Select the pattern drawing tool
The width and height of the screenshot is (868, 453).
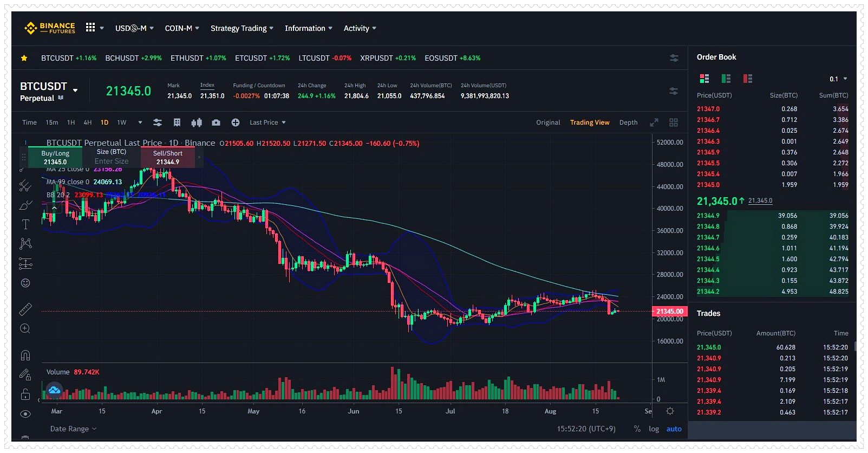(x=25, y=243)
